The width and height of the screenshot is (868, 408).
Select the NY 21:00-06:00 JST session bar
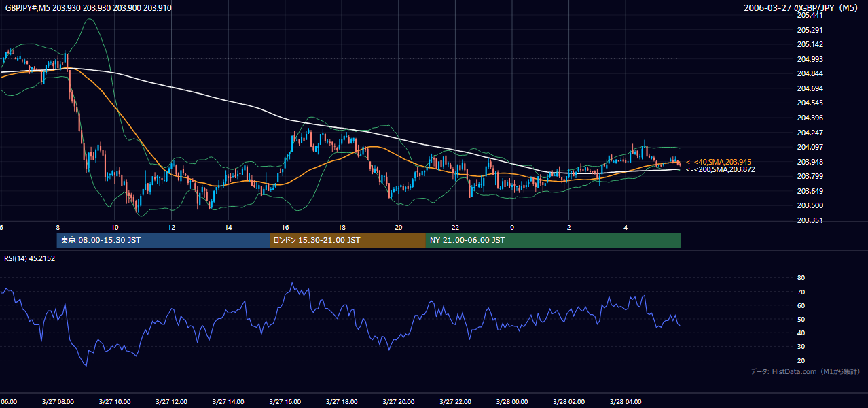tap(554, 240)
